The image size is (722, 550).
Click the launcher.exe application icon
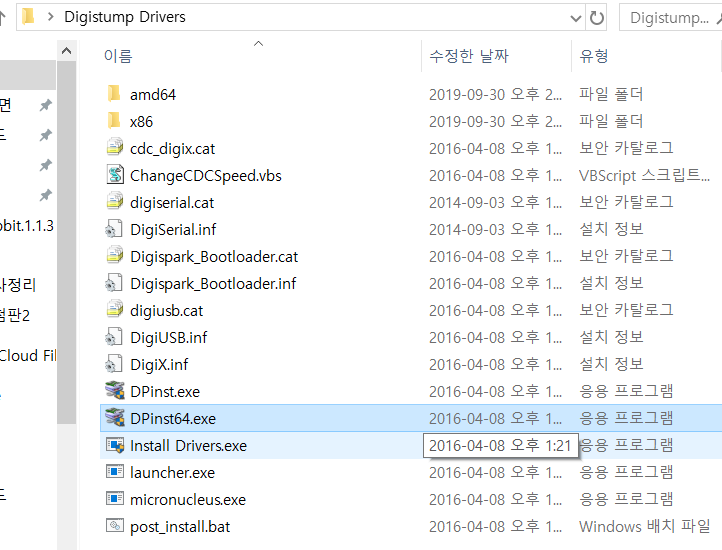[114, 472]
